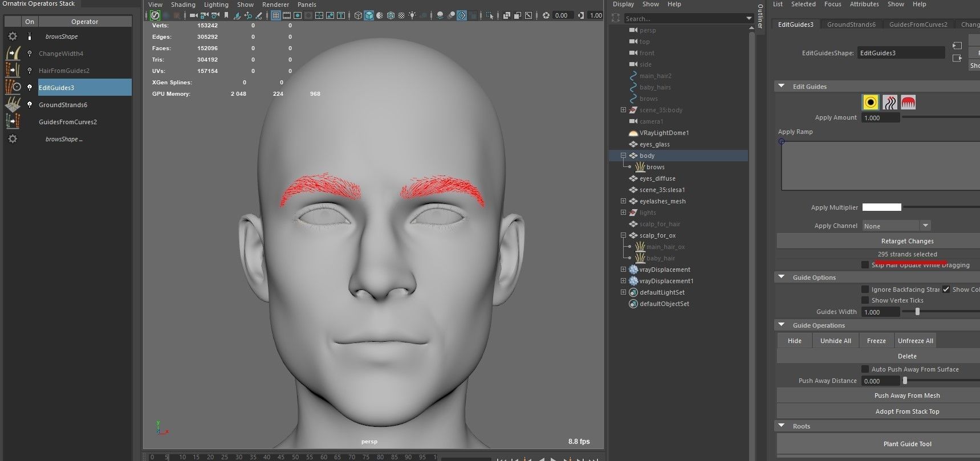
Task: Enable Skip Hair Update While Dragging
Action: (865, 264)
